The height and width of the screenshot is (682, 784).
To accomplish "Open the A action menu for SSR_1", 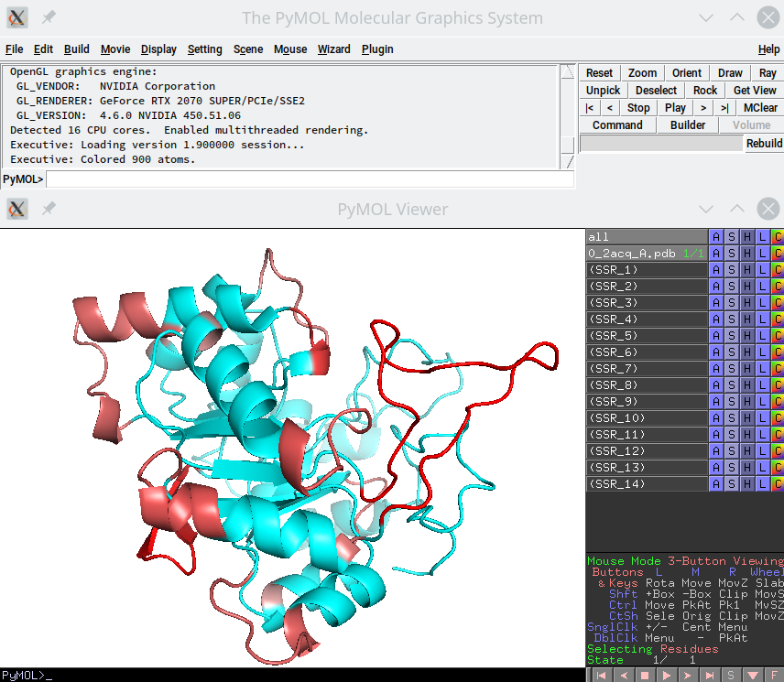I will (x=716, y=270).
